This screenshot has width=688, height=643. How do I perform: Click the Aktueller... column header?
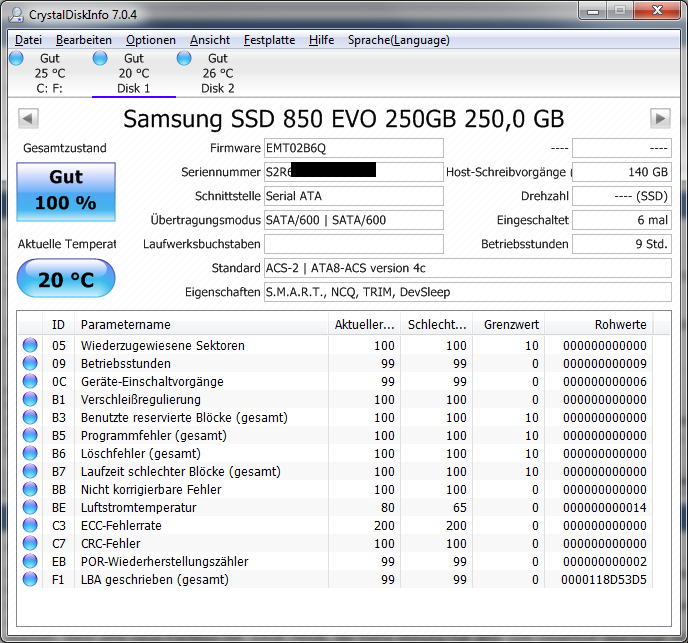click(x=364, y=324)
